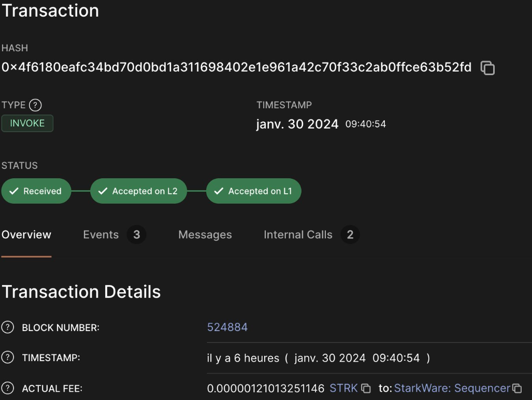Open block number 524884
The width and height of the screenshot is (532, 400).
pos(227,327)
